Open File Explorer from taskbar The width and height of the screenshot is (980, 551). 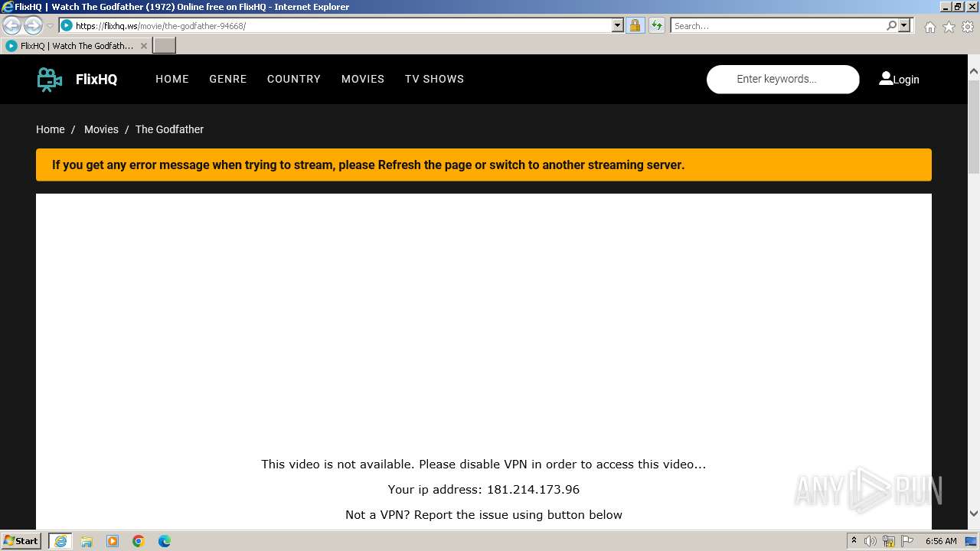[87, 541]
